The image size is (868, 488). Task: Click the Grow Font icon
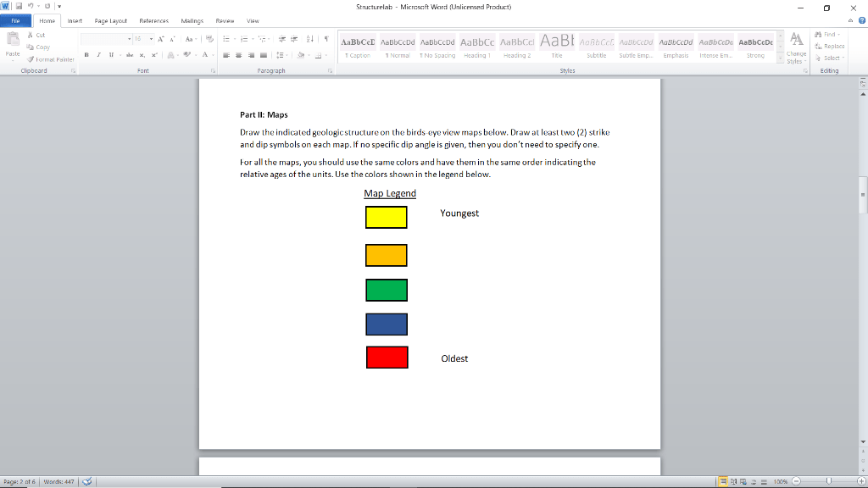160,39
